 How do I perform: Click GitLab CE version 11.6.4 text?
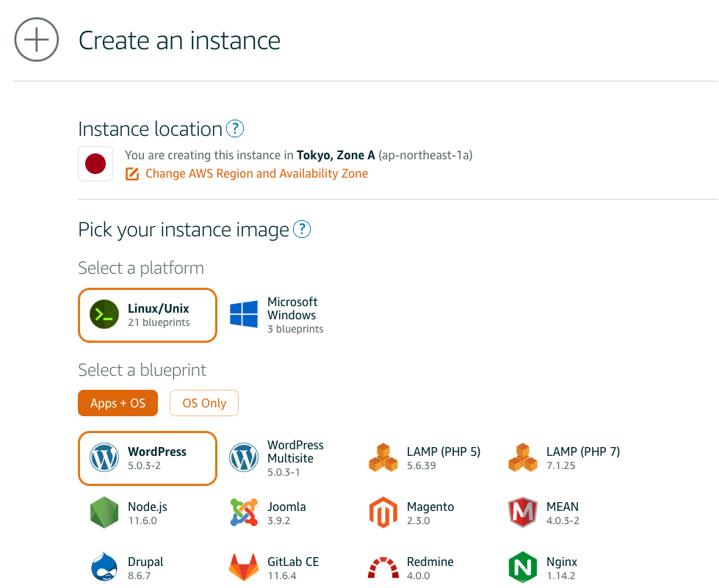[x=281, y=576]
